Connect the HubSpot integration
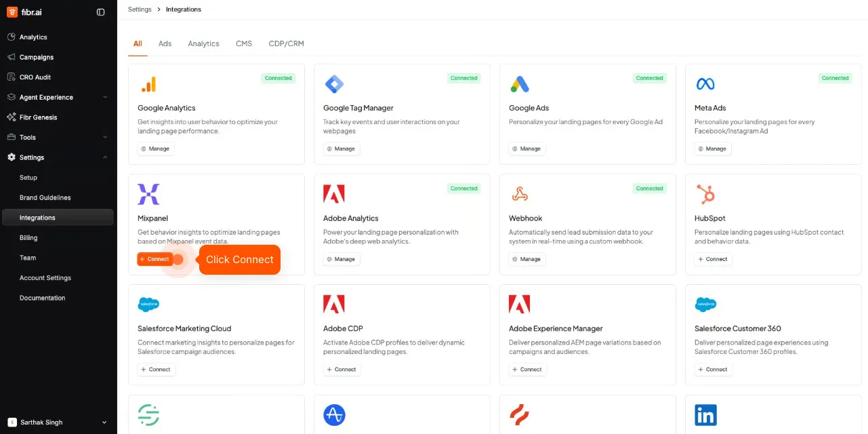 click(714, 259)
